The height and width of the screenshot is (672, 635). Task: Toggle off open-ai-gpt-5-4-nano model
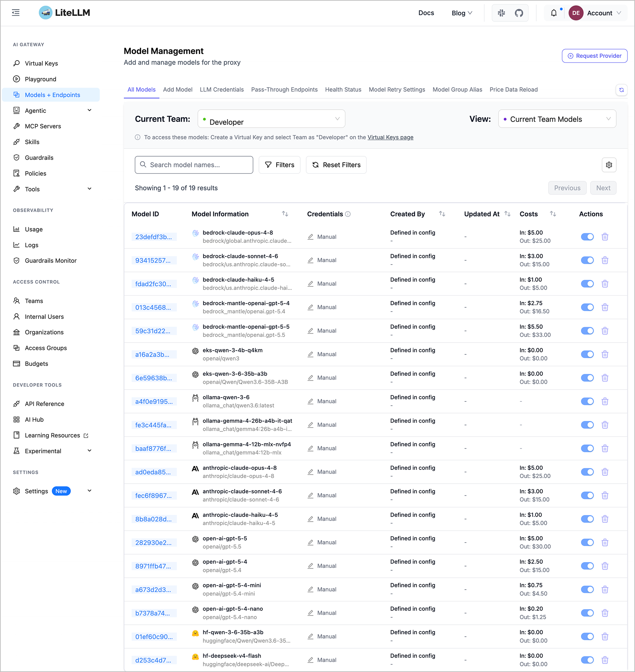587,613
